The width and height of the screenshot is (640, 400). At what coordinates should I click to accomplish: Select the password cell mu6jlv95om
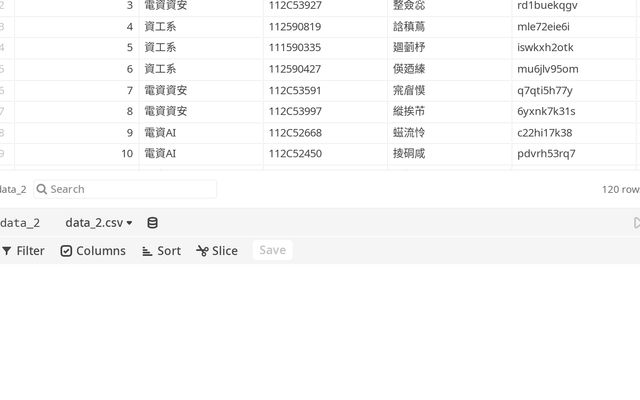click(547, 69)
